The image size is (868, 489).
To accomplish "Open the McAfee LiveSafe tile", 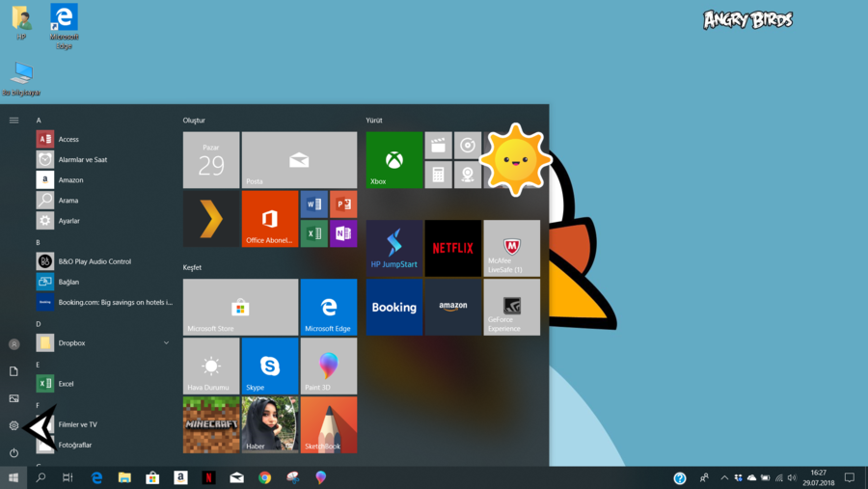I will (x=511, y=248).
